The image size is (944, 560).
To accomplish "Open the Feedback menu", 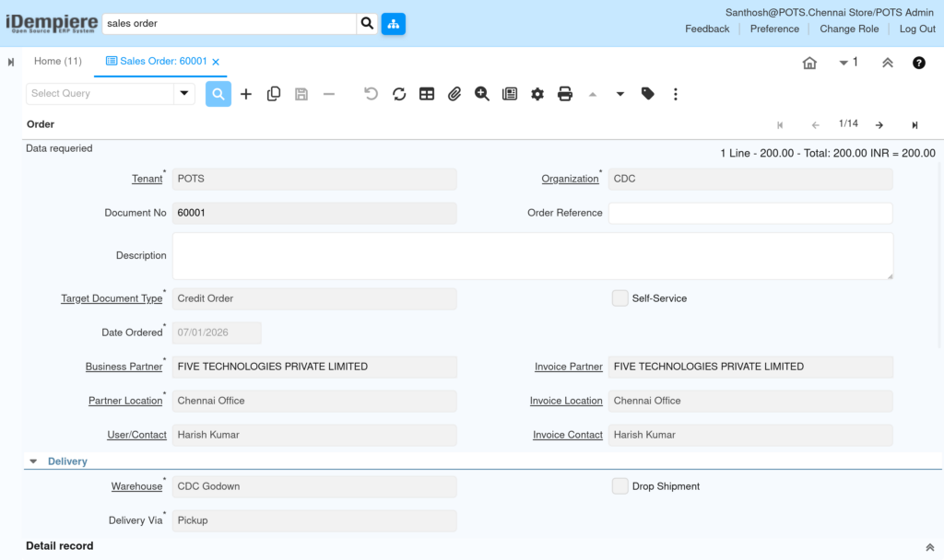I will (x=707, y=29).
